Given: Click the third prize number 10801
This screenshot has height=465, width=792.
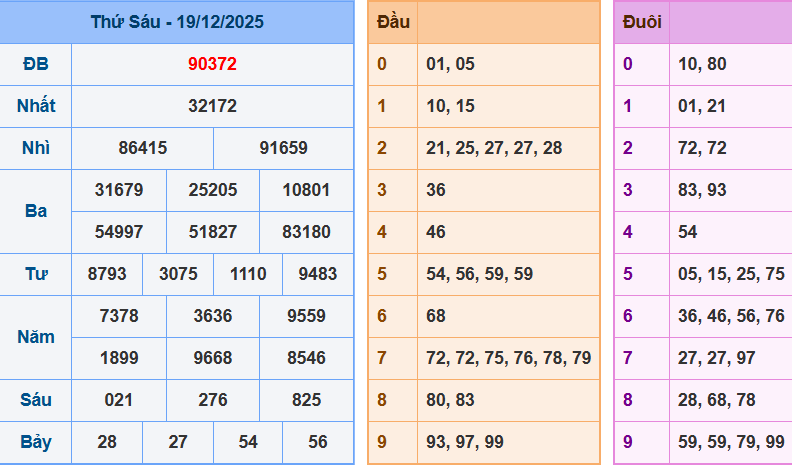Looking at the screenshot, I should [x=306, y=190].
